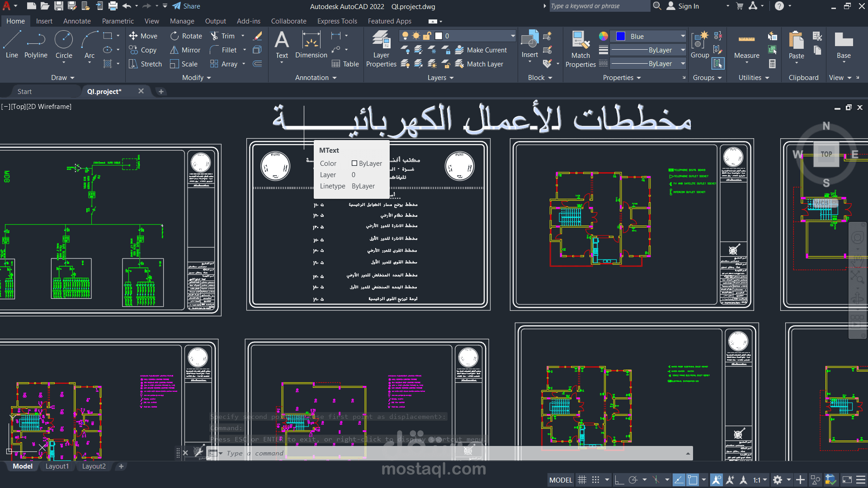Image resolution: width=868 pixels, height=488 pixels.
Task: Select the Move tool in Modify panel
Action: [143, 36]
